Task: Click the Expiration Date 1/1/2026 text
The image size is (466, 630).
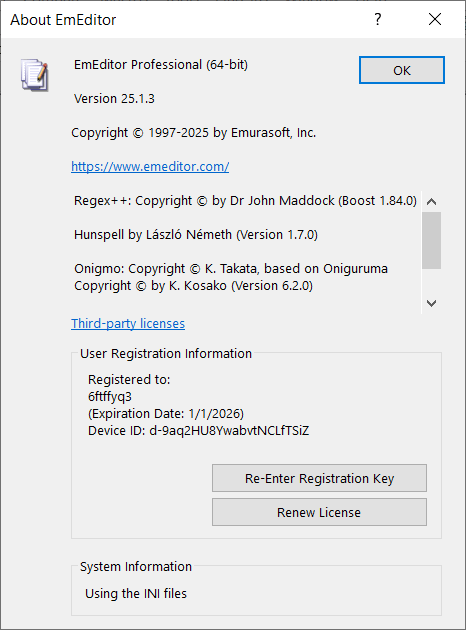Action: point(166,413)
